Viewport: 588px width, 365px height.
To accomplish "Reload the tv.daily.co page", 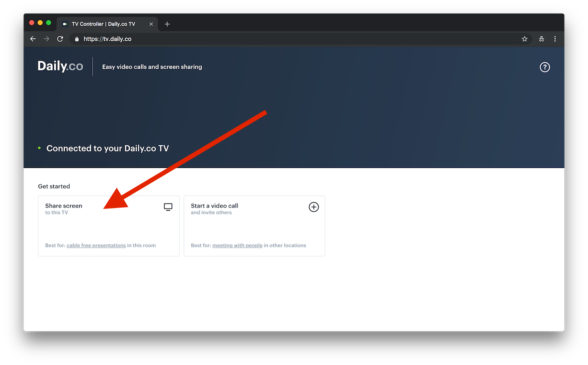I will click(x=60, y=39).
